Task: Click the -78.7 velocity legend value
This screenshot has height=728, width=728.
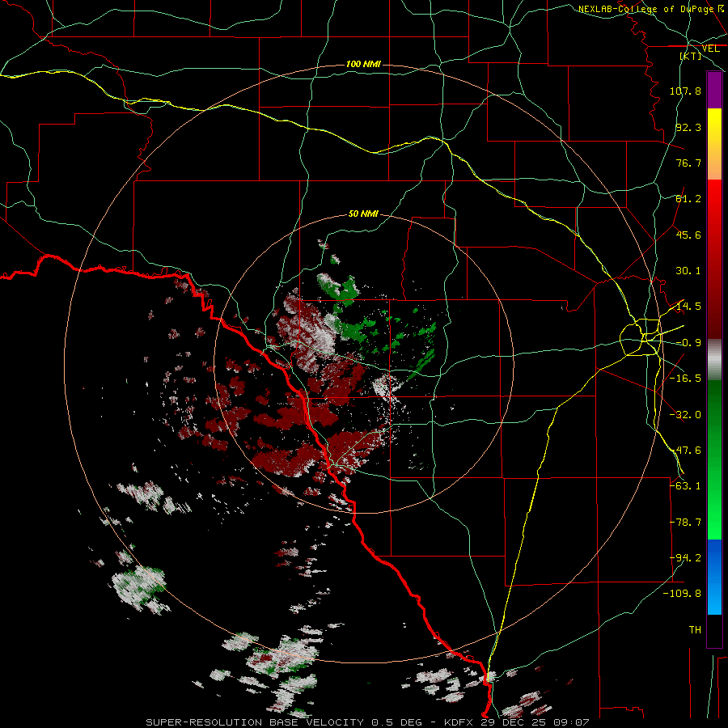Action: click(x=685, y=523)
